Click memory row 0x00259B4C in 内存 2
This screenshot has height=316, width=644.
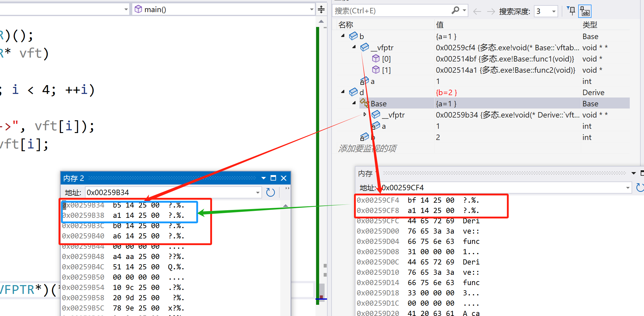point(123,267)
